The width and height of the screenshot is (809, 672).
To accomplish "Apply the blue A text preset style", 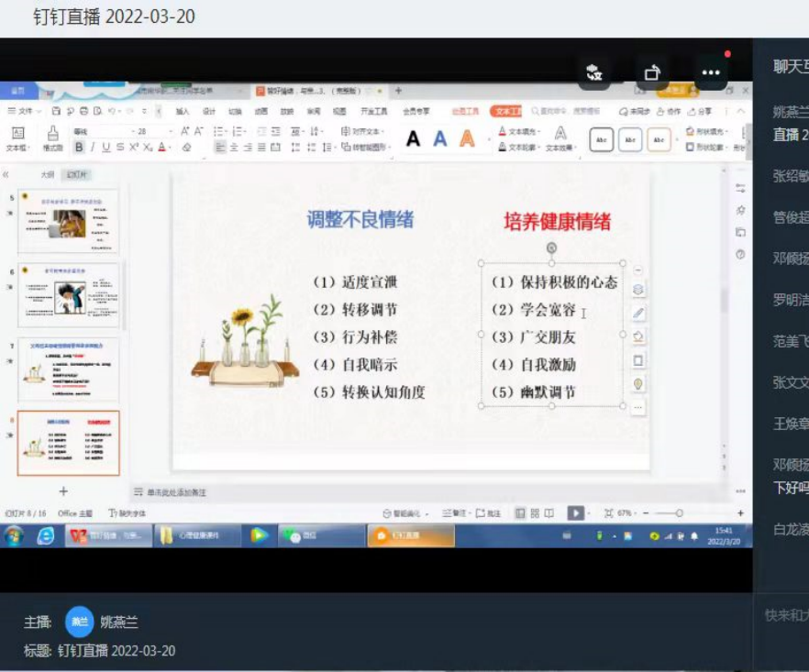I will (439, 138).
